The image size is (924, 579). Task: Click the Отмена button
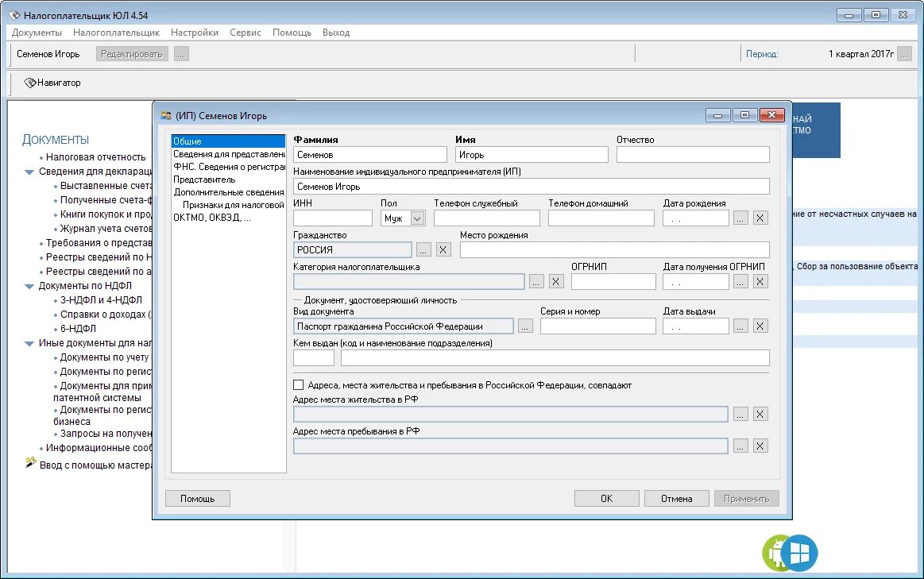[x=676, y=498]
